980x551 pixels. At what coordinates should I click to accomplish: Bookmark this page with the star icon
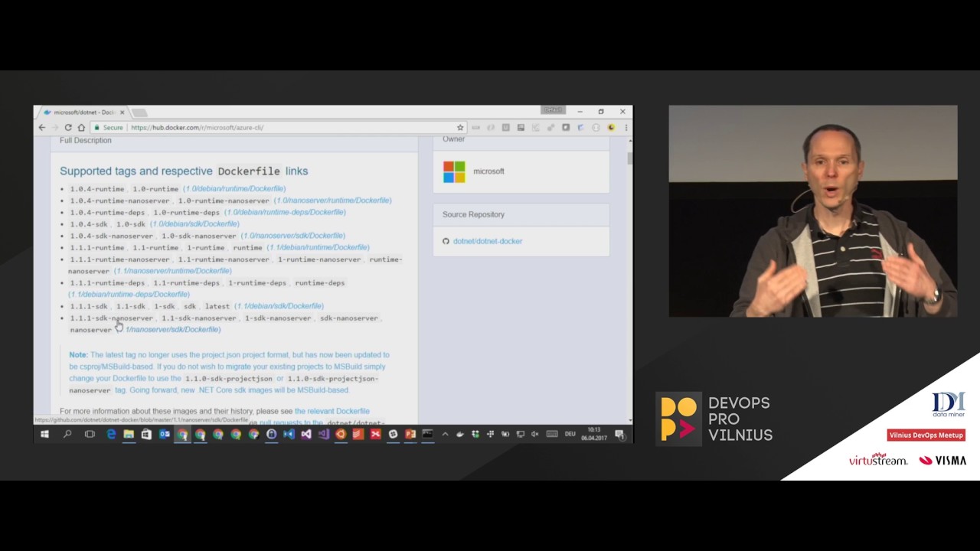(x=460, y=128)
